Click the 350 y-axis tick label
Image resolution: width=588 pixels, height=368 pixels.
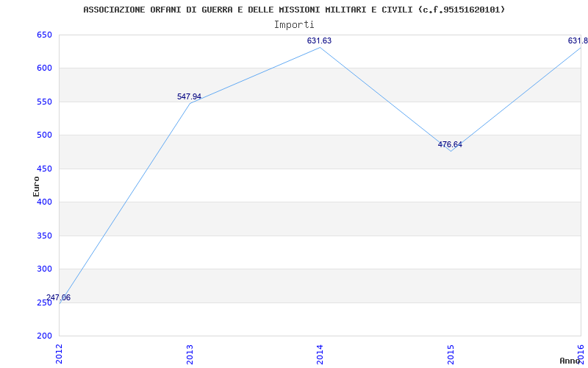click(44, 236)
